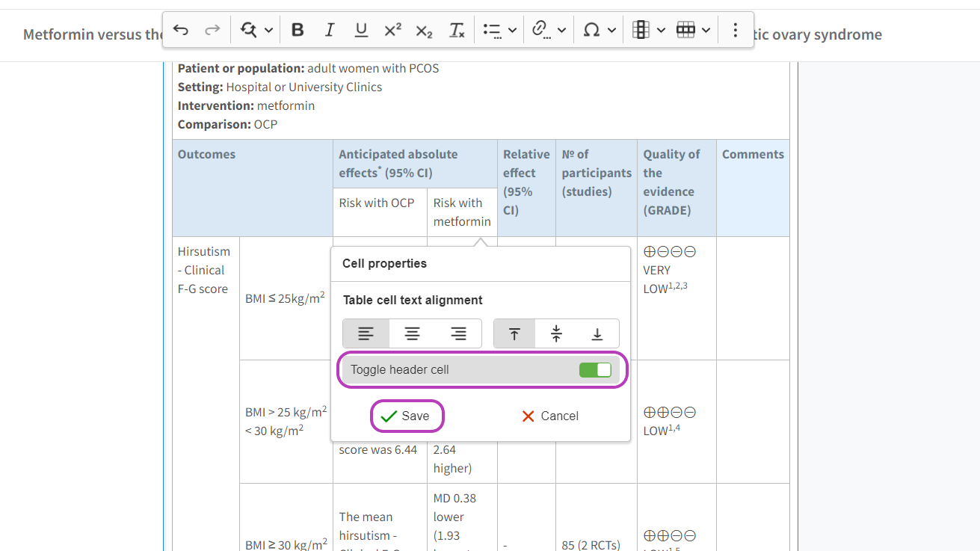Open the more options vertical dots menu
Viewport: 980px width, 551px height.
point(736,30)
